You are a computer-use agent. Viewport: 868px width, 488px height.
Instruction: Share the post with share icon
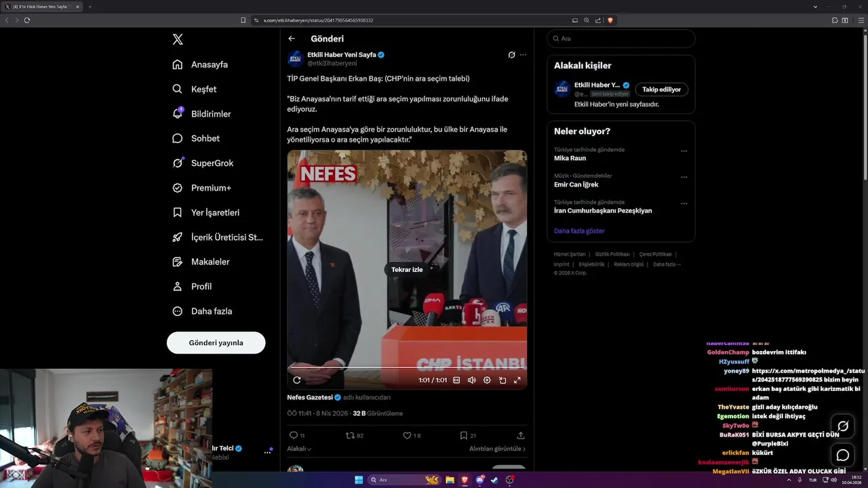(x=521, y=435)
